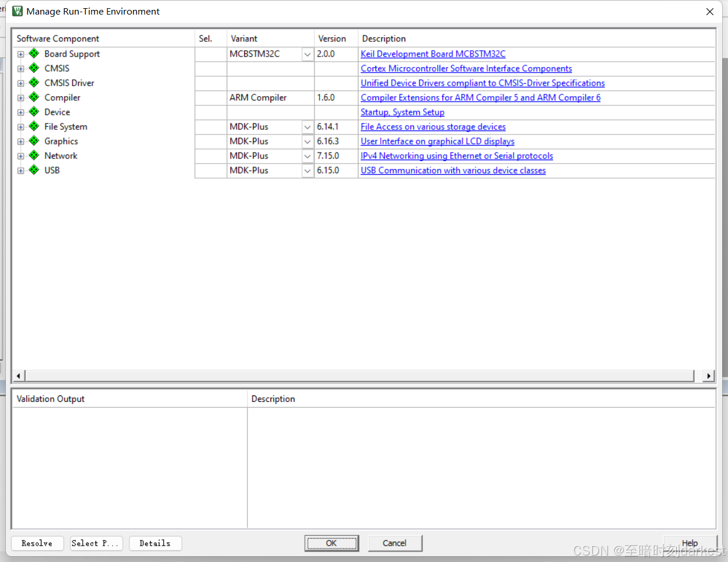Viewport: 728px width, 562px height.
Task: Click the green icon beside Graphics
Action: pos(34,141)
